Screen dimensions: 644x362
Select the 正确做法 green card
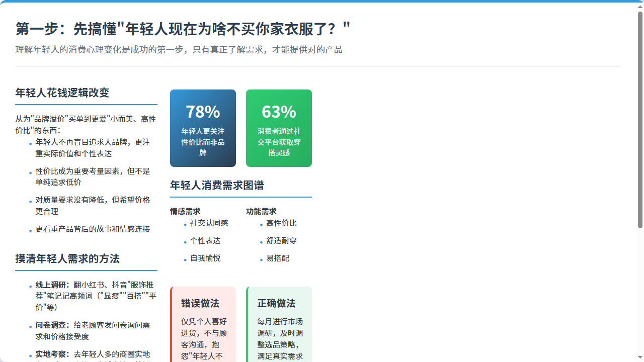click(279, 324)
